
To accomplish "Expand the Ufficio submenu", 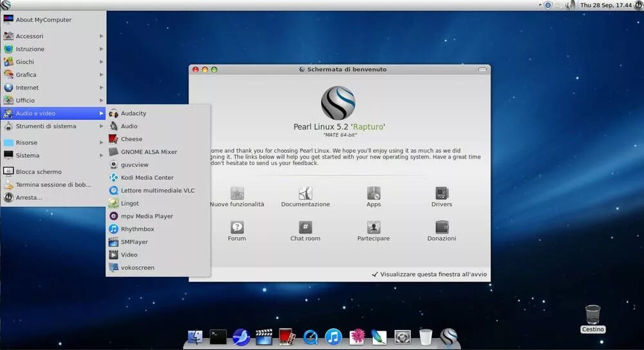I will (x=53, y=101).
